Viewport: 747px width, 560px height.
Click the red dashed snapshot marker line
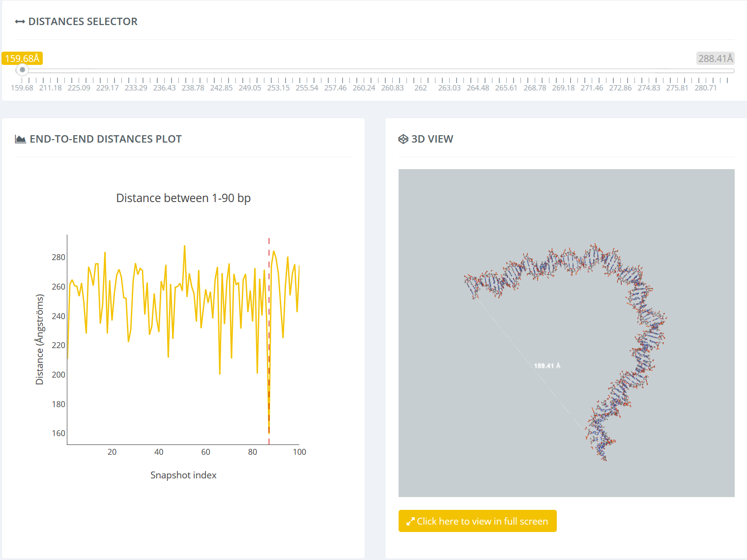coord(269,339)
